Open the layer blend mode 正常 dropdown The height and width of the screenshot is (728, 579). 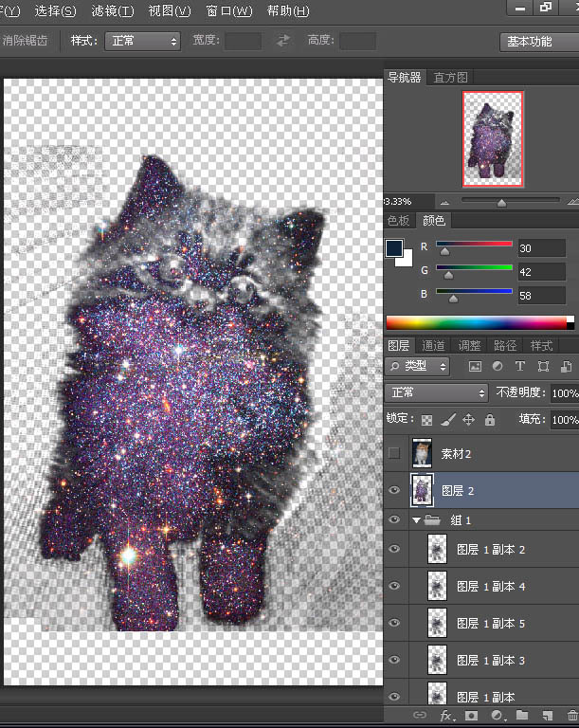(437, 392)
